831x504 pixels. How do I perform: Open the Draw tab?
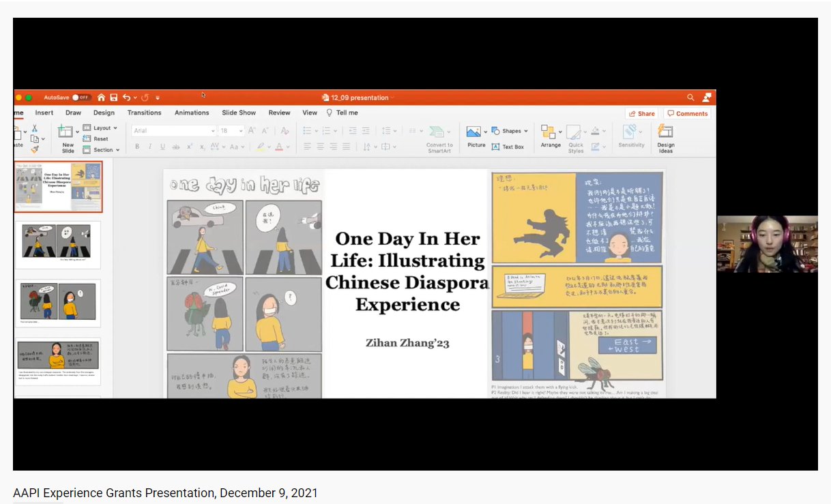pos(73,113)
